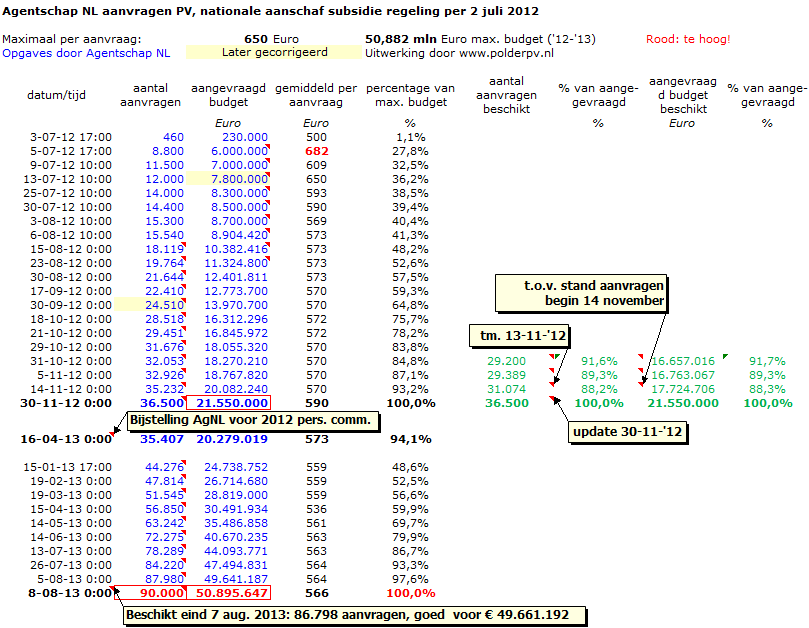Open the "Opgaves door Agentschap NL" blue text
The width and height of the screenshot is (809, 628).
click(86, 52)
